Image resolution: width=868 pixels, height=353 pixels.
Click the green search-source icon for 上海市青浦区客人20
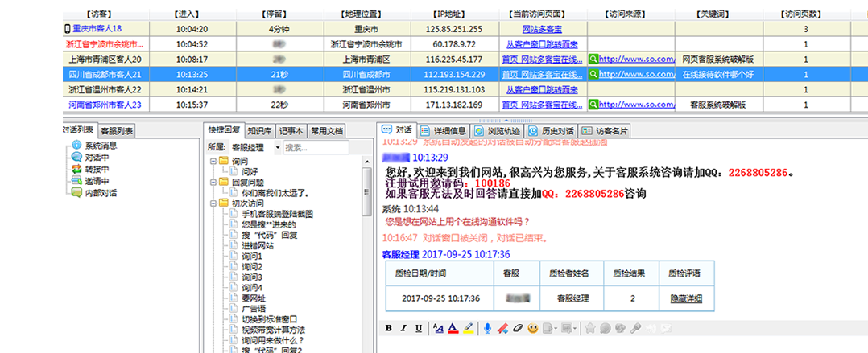click(x=594, y=60)
